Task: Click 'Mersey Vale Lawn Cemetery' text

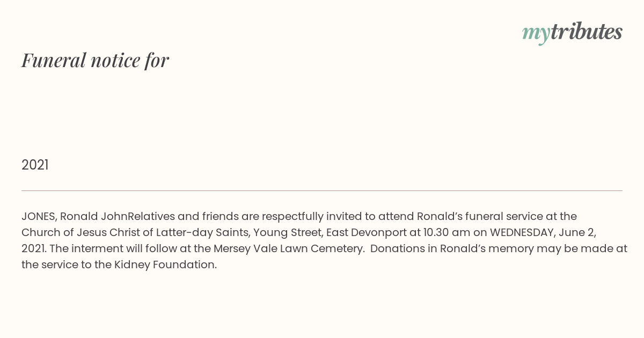Action: click(x=288, y=249)
